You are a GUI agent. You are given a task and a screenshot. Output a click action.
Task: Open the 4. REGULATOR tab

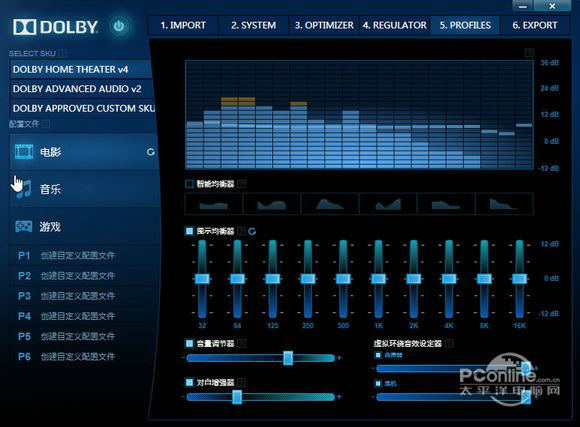(x=394, y=25)
